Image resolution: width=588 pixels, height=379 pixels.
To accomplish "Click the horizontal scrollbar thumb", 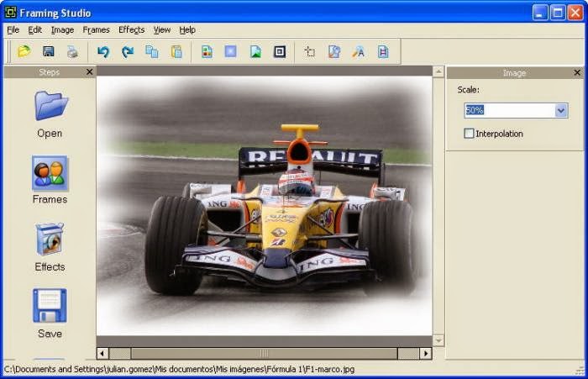I will pyautogui.click(x=264, y=354).
